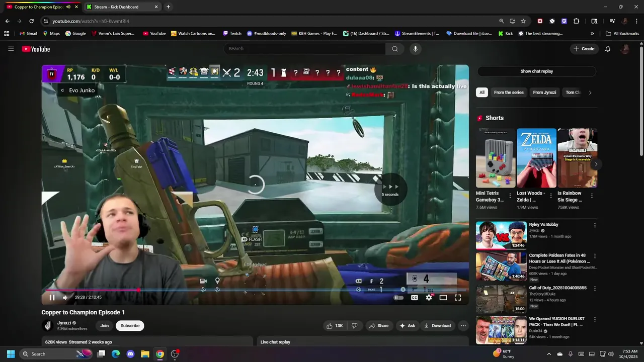Open Mini Tetris Gameboy short thumbnail
The image size is (644, 362).
(496, 158)
